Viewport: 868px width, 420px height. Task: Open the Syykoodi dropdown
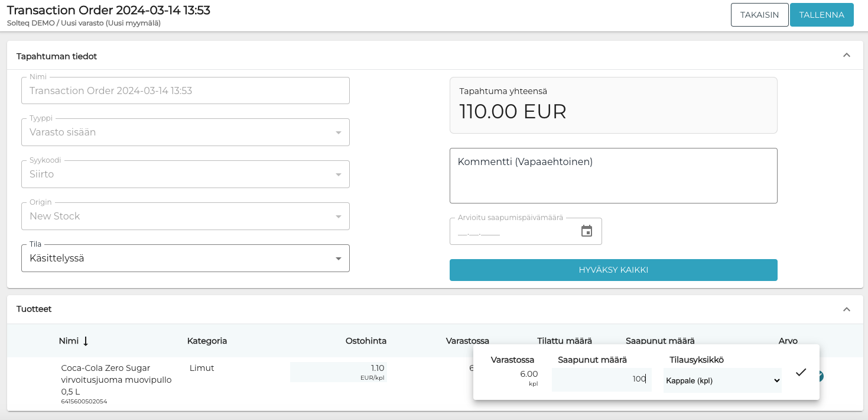(185, 175)
